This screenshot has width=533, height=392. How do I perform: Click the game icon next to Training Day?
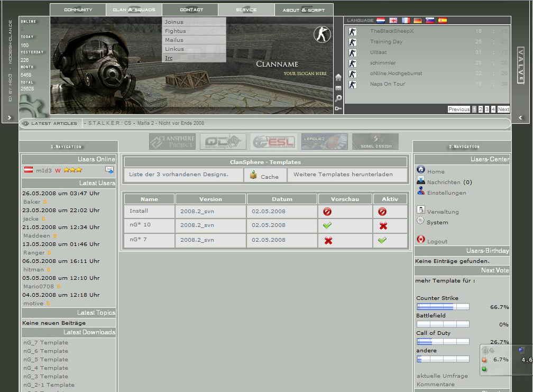[x=353, y=42]
